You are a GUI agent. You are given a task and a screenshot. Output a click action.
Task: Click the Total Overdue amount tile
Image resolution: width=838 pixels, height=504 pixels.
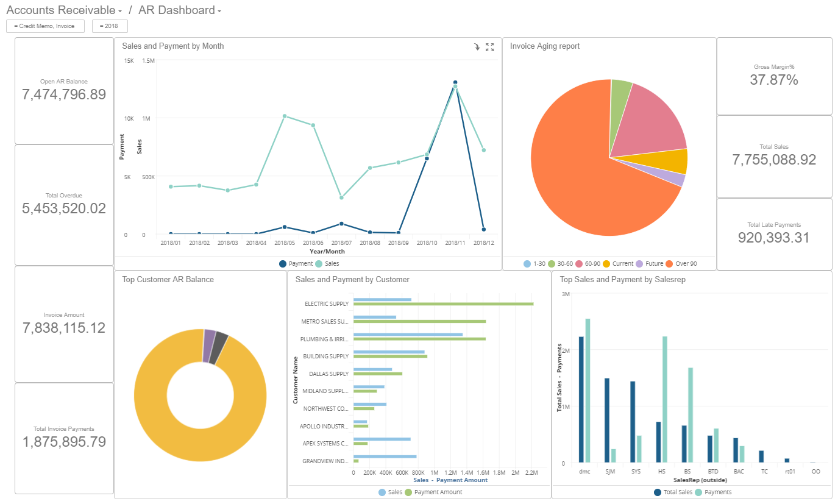(64, 207)
